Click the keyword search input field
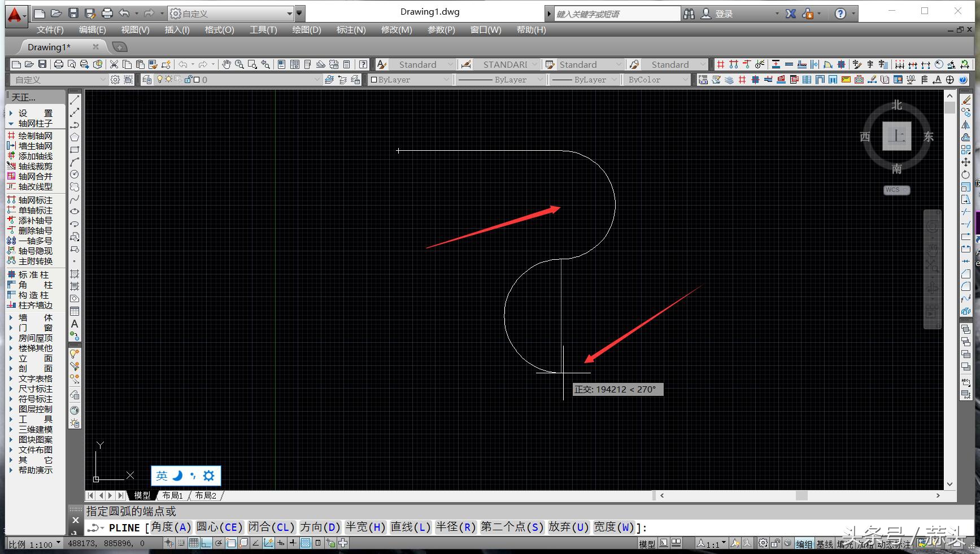The image size is (980, 554). tap(617, 14)
